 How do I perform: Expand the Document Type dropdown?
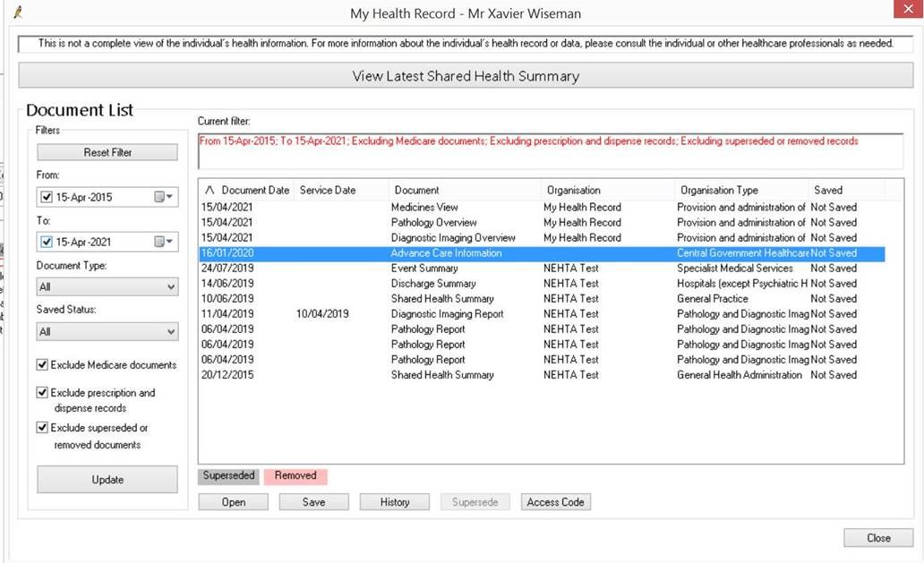pyautogui.click(x=107, y=286)
